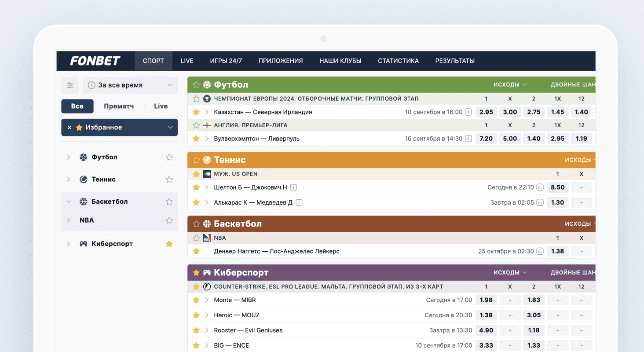Click the Heroic — MOUZ match name
This screenshot has height=352, width=644.
pos(237,315)
